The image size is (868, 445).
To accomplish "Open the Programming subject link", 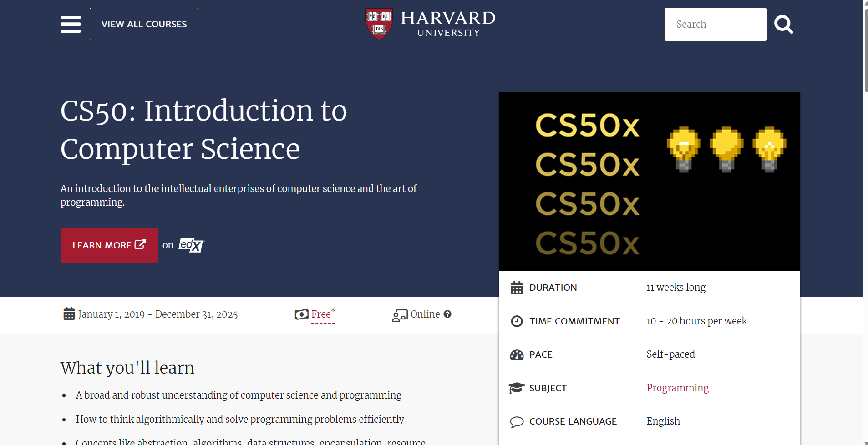I will (x=677, y=388).
